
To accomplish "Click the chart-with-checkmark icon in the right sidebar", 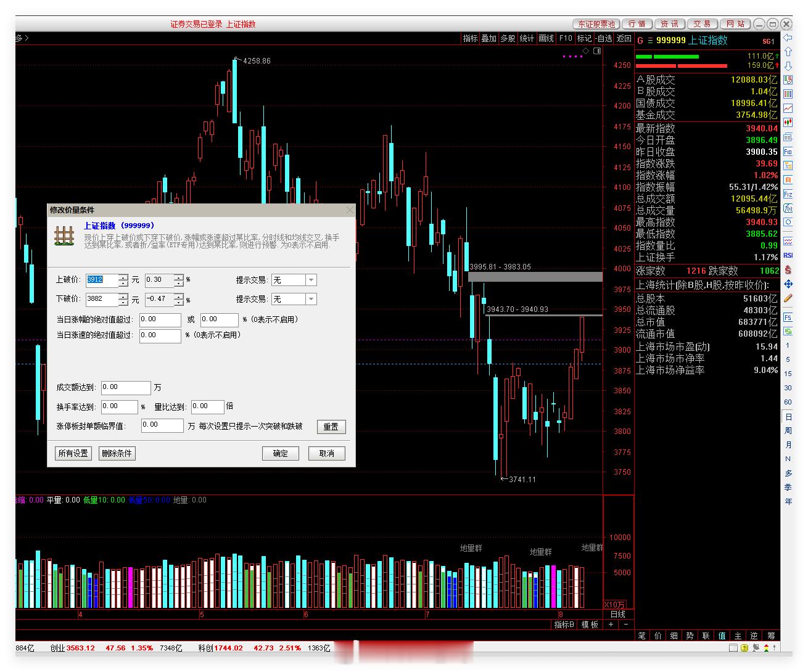I will click(788, 80).
